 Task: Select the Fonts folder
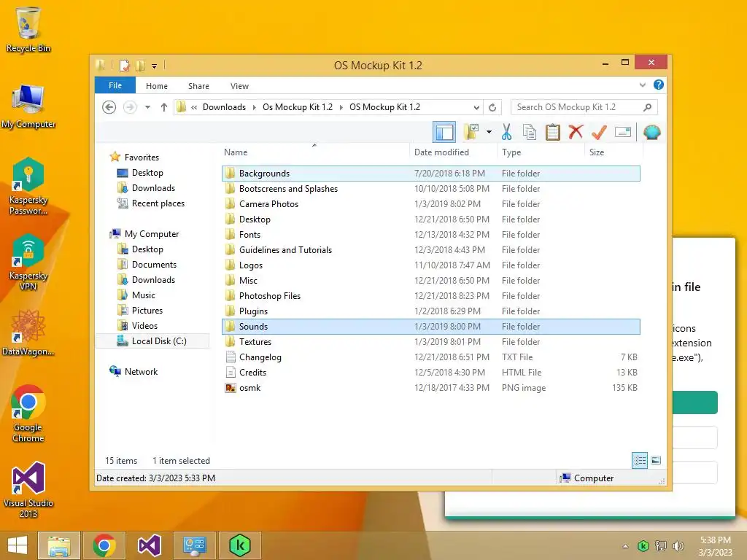[431, 235]
